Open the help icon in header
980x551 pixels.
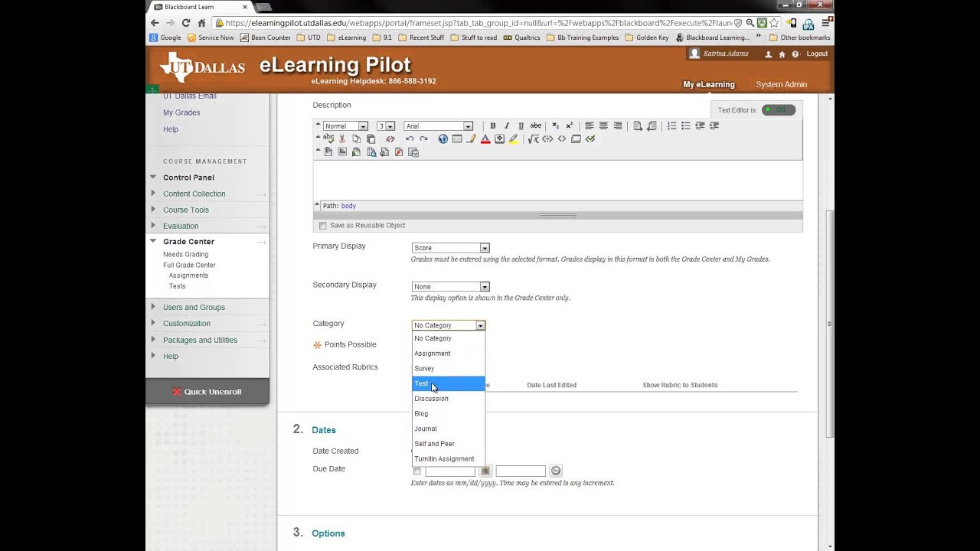795,54
